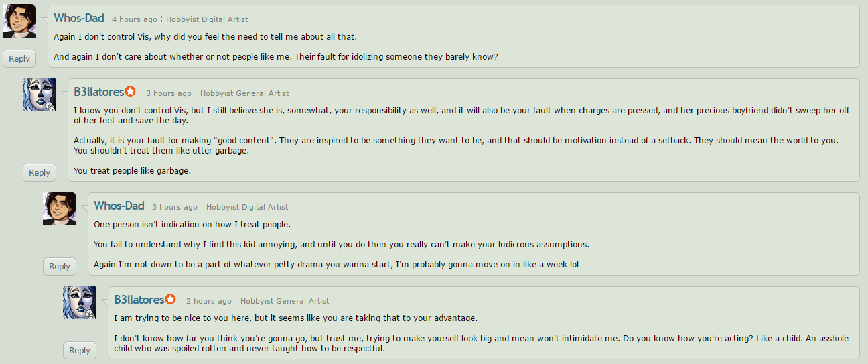Click the "2 hours ago" timestamp

click(x=209, y=301)
